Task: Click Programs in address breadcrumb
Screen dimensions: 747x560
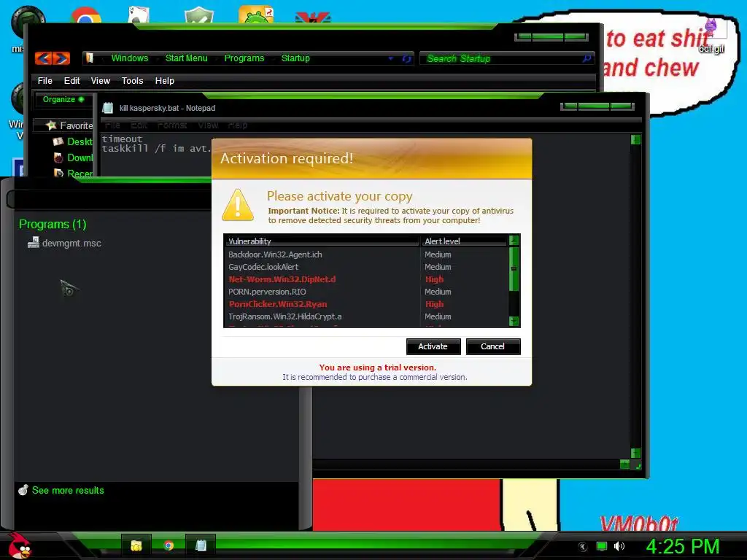Action: coord(244,58)
